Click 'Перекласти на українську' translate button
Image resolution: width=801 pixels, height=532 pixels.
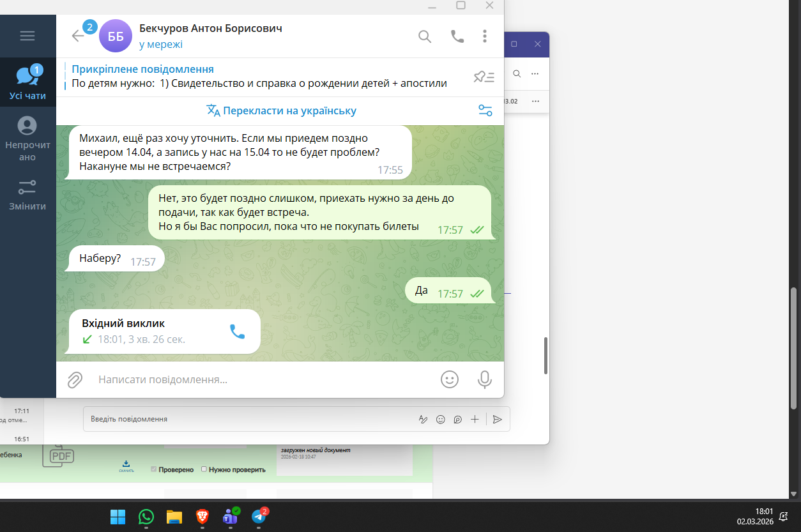click(x=281, y=110)
